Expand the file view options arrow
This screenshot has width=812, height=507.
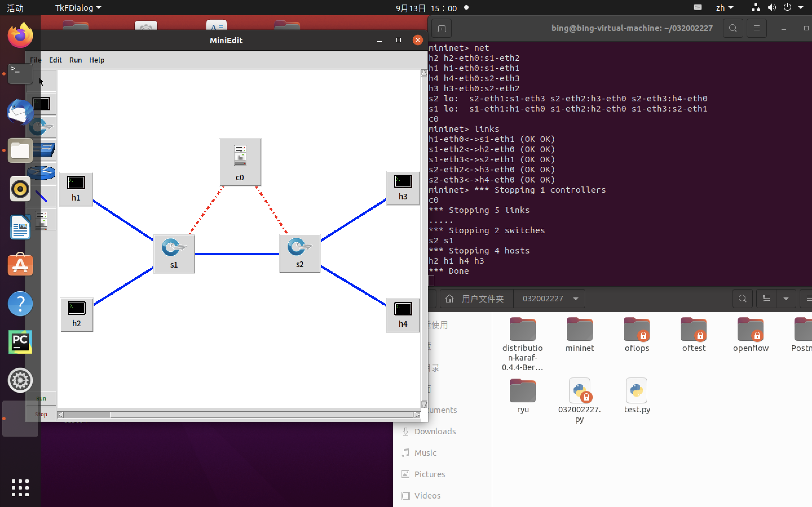pos(785,299)
